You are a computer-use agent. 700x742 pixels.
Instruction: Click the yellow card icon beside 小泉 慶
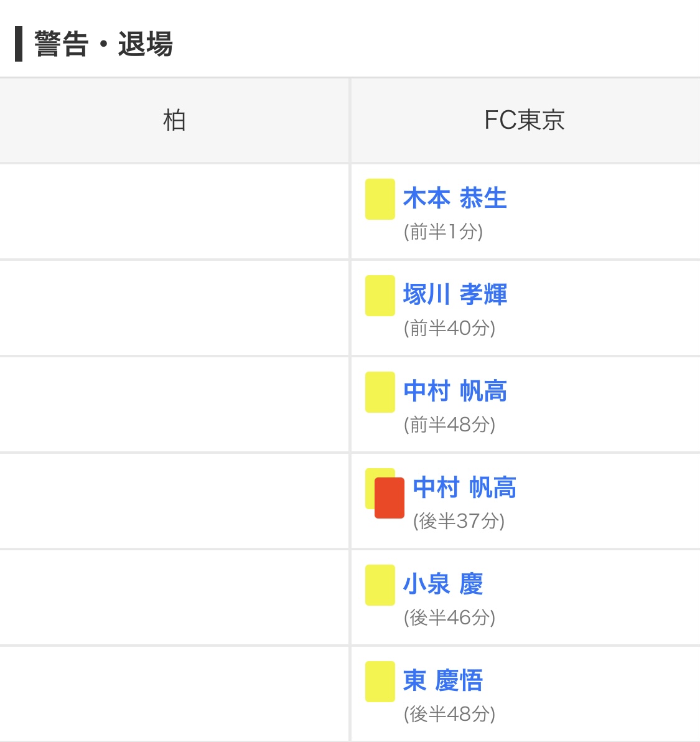click(x=380, y=585)
